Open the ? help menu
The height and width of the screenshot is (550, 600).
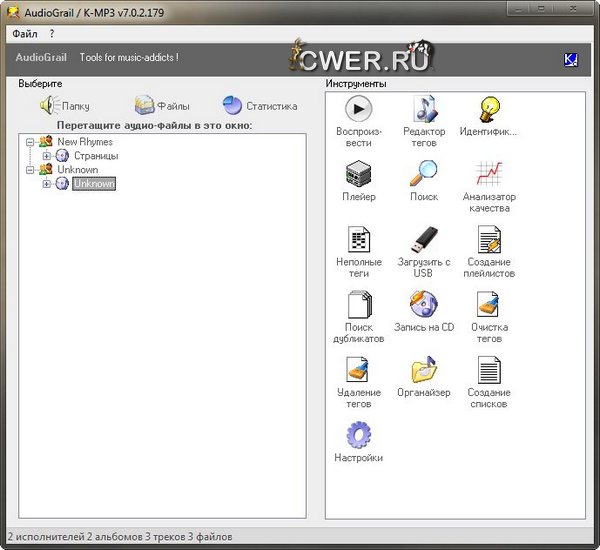[x=52, y=34]
